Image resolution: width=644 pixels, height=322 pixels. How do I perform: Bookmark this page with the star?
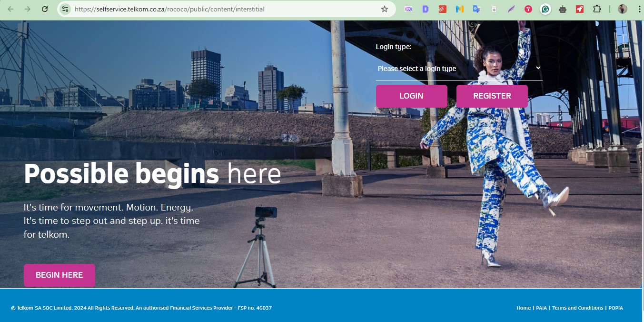[385, 9]
